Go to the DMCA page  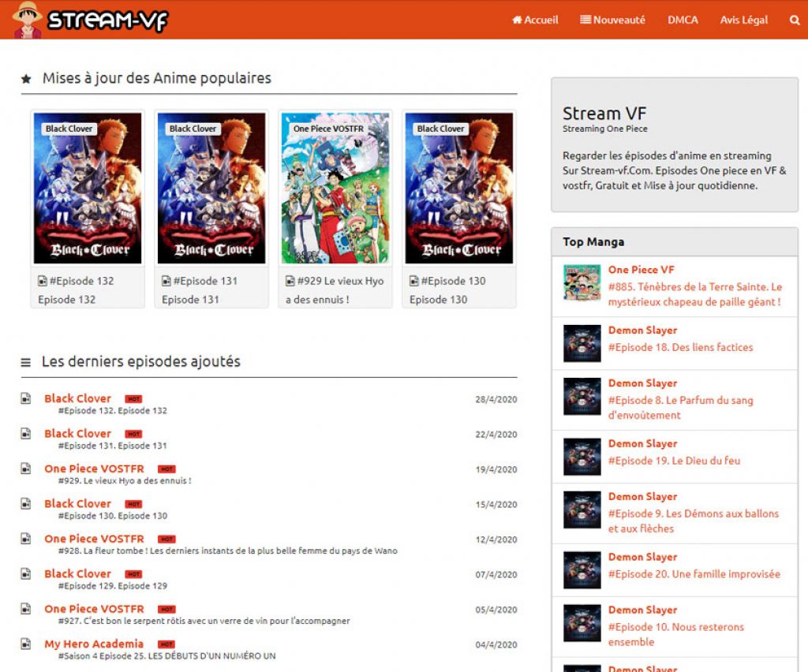(683, 21)
